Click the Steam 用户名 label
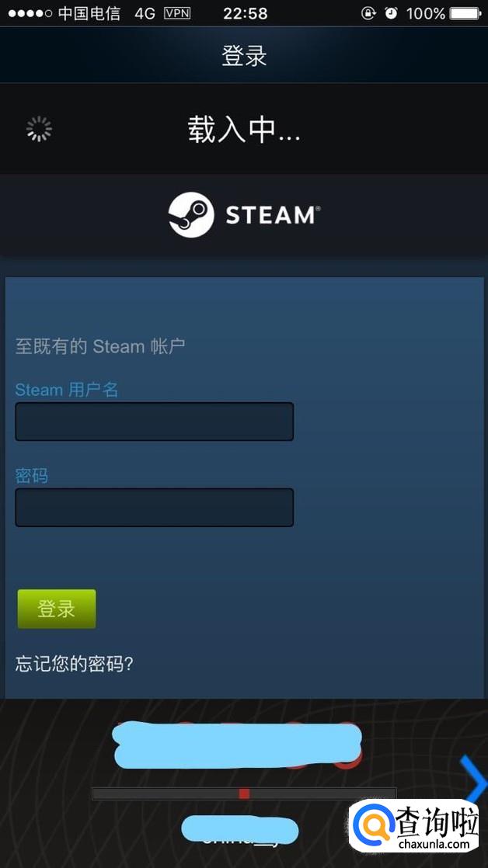This screenshot has height=868, width=488. pos(67,390)
